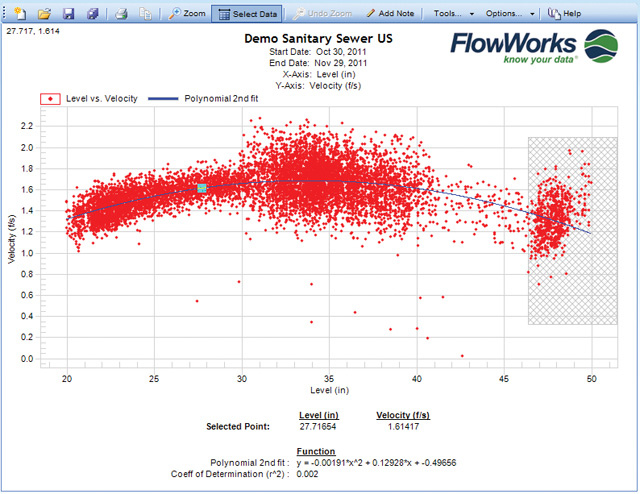
Task: Click the Print icon in toolbar
Action: pos(121,14)
